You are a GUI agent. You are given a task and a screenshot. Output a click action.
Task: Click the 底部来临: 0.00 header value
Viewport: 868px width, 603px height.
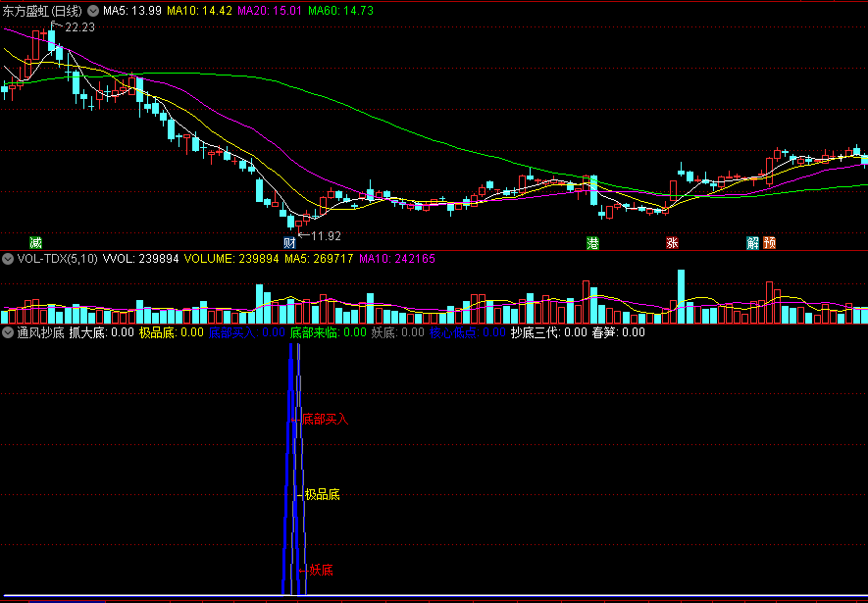pos(329,332)
